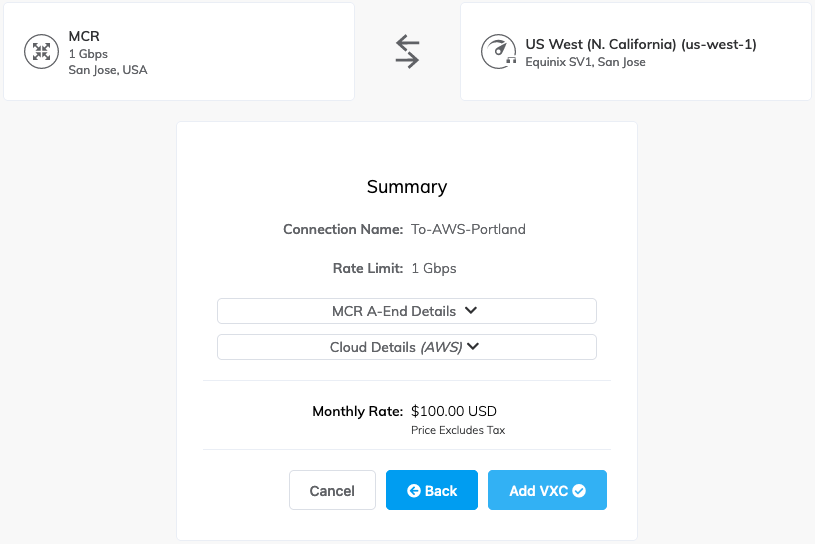This screenshot has width=815, height=544.
Task: Click the left-arrow icon on Back
Action: click(x=414, y=491)
